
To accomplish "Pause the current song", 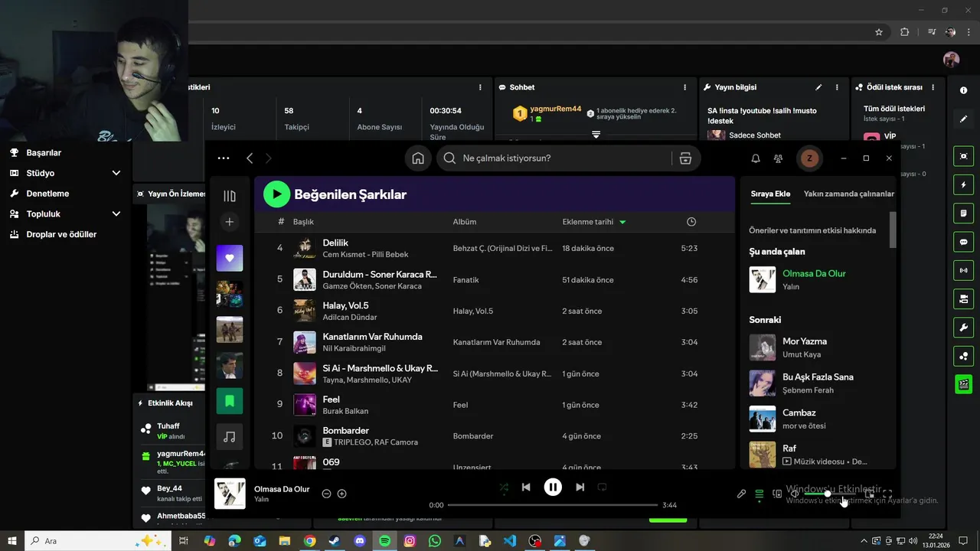I will tap(553, 487).
